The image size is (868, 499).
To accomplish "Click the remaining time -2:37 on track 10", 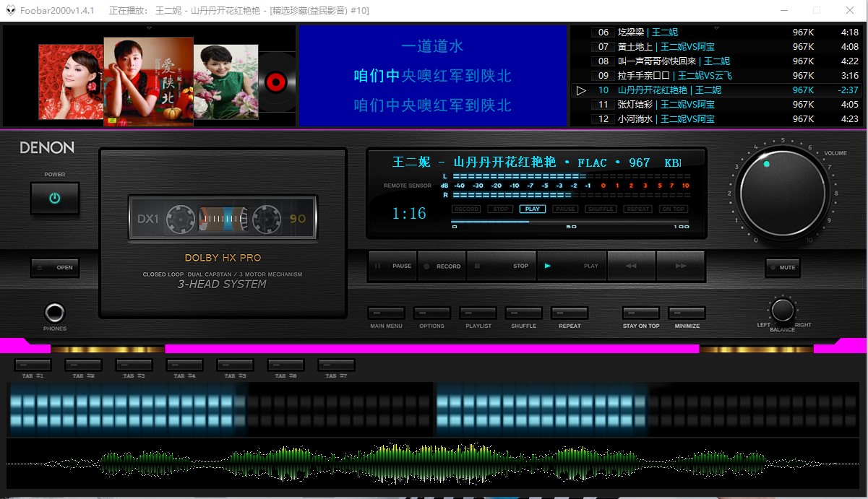I will (848, 90).
